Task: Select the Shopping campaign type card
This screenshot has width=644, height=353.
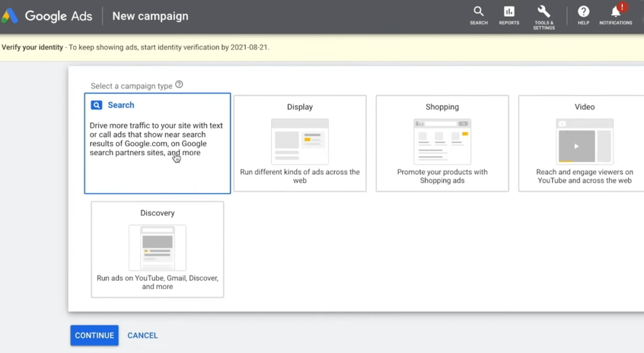Action: [442, 143]
